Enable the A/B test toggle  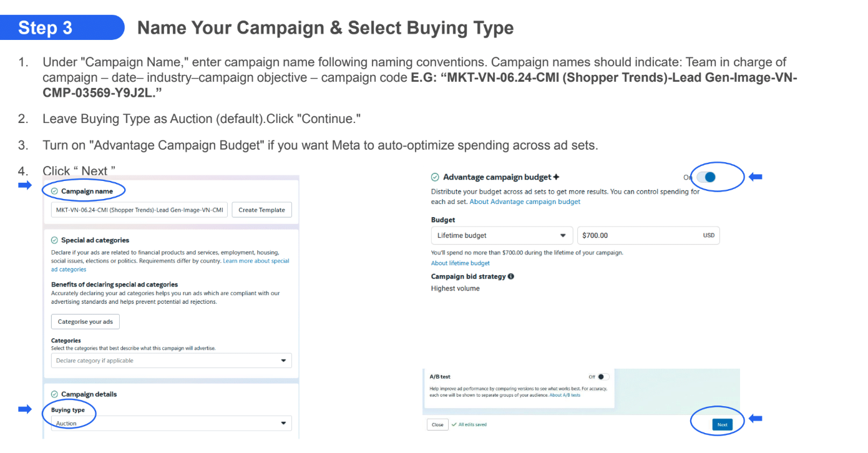pyautogui.click(x=602, y=377)
